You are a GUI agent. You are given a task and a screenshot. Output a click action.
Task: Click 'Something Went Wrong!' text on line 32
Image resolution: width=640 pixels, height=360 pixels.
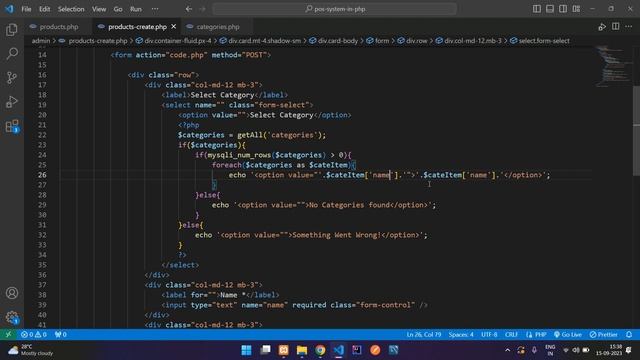(x=337, y=235)
